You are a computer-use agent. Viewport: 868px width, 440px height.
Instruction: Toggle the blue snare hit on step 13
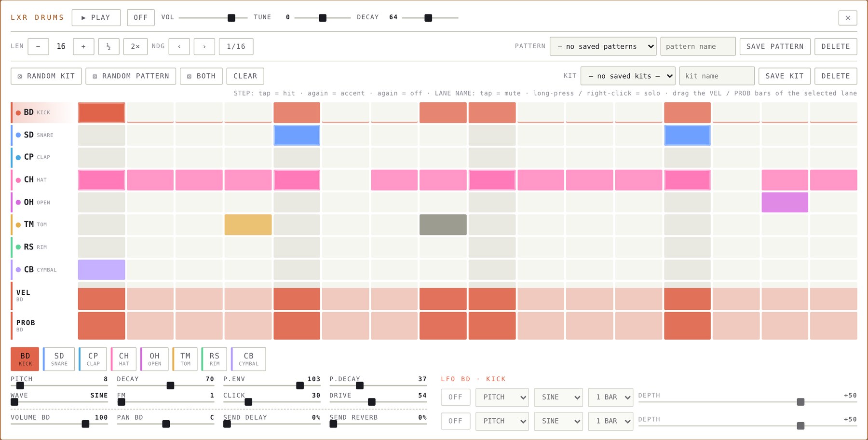tap(687, 135)
